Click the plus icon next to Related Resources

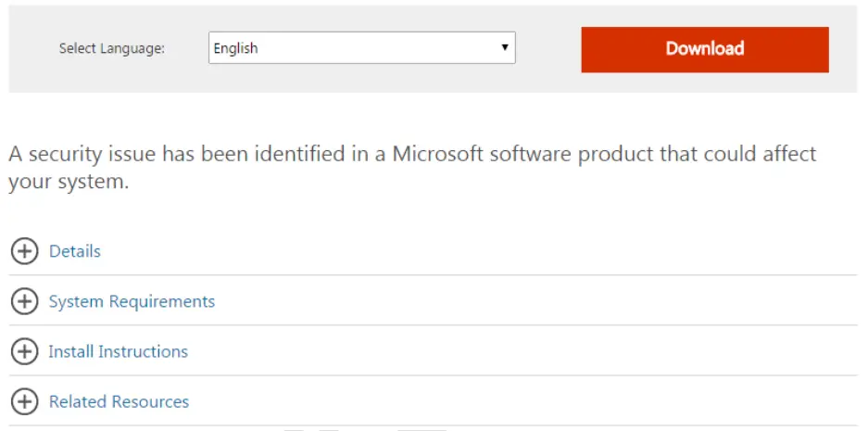click(24, 401)
